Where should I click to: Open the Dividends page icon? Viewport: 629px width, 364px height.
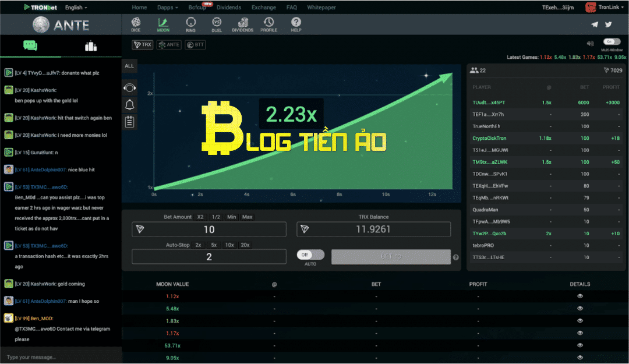click(243, 24)
